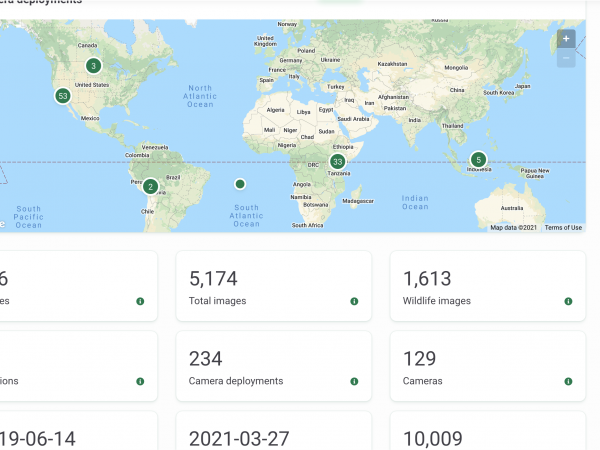
Task: Click the Saudi Arabia label on the map
Action: (x=353, y=119)
